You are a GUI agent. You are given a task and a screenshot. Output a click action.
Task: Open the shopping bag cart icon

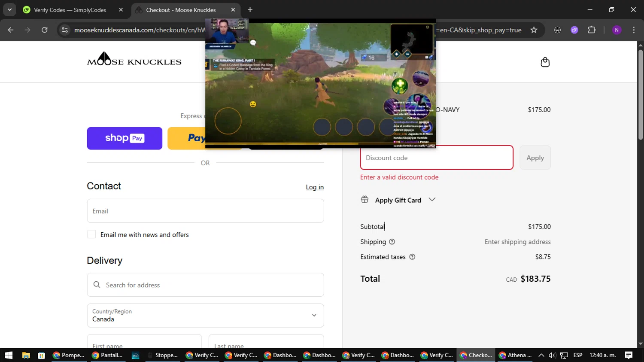pyautogui.click(x=545, y=62)
